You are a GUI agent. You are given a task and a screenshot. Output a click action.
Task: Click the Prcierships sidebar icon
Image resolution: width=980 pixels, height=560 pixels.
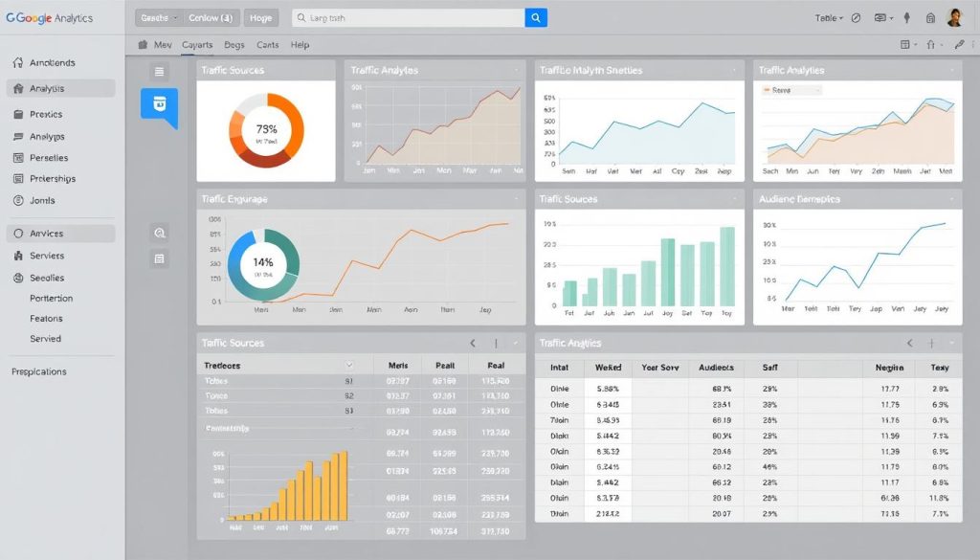coord(18,179)
